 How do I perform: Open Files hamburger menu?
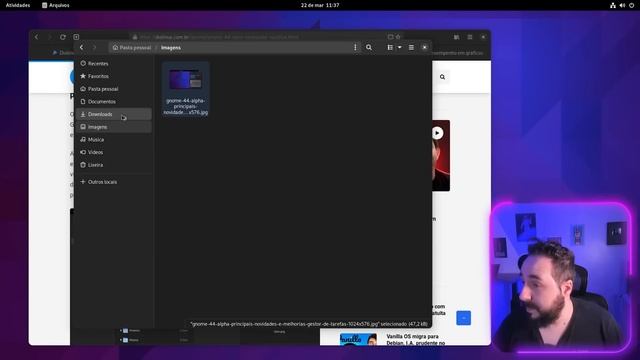pos(411,47)
